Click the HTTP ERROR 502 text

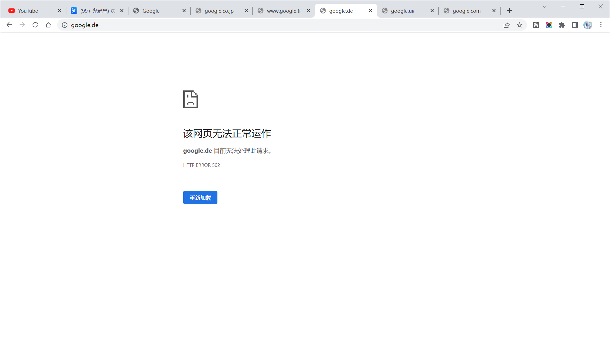(201, 165)
